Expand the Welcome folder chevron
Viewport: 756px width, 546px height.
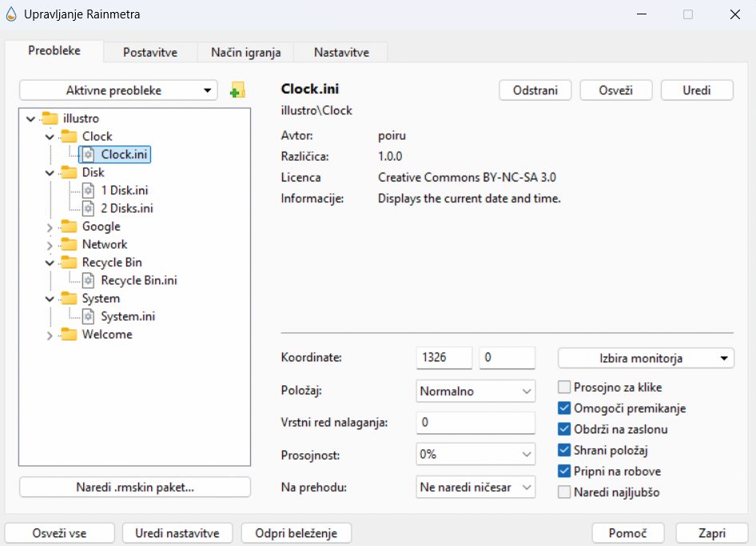[x=50, y=335]
